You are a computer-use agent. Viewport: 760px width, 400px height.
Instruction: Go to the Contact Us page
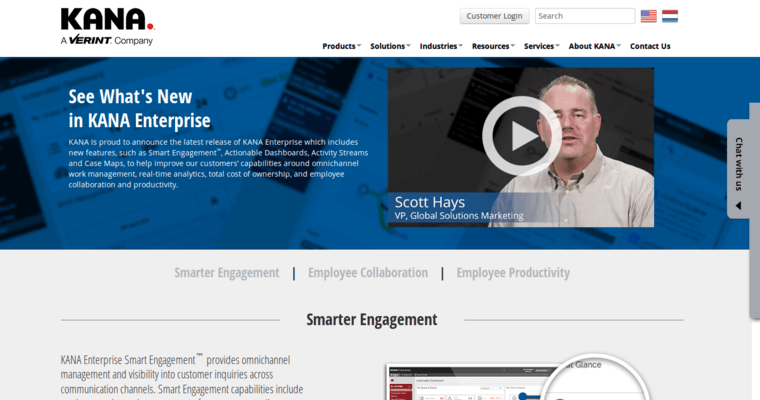point(650,46)
